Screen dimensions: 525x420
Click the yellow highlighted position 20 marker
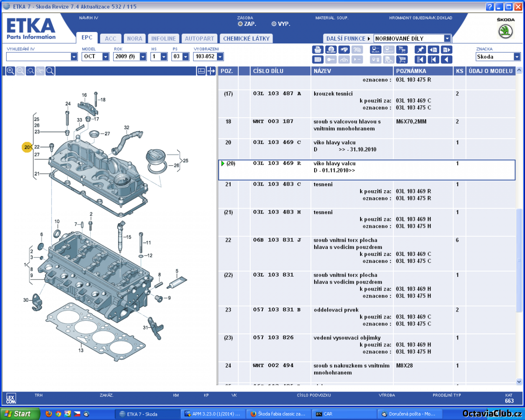[x=27, y=147]
